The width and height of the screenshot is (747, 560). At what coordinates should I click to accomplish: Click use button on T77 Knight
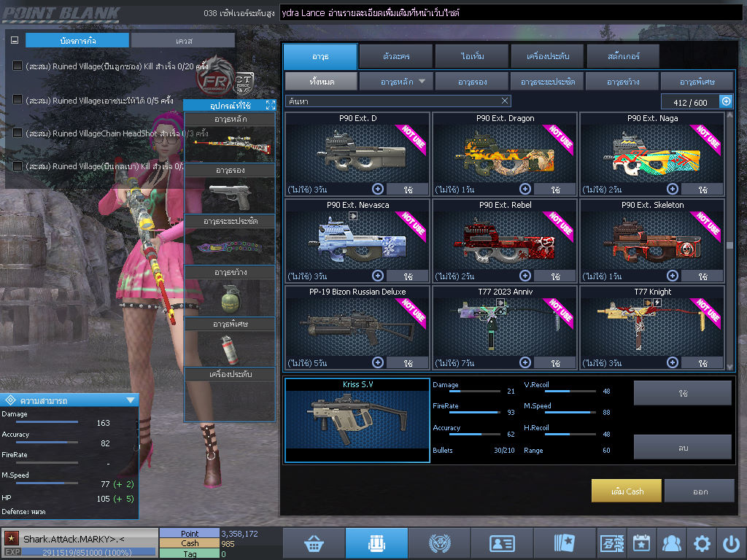pos(703,363)
